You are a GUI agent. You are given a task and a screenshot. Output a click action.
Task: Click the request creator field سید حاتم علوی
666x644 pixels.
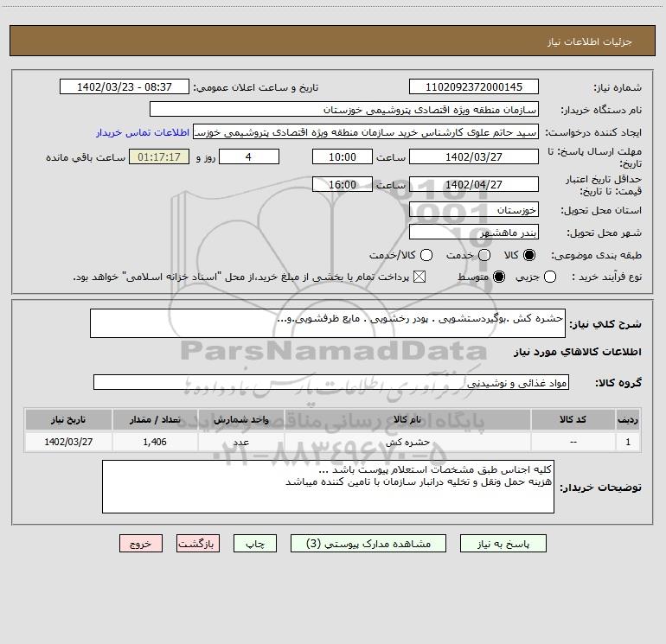[366, 132]
